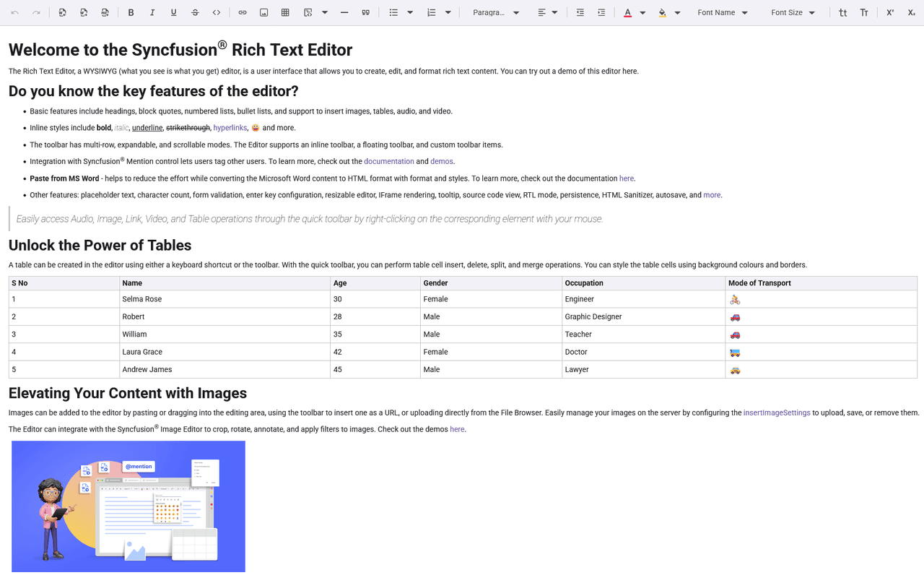The image size is (924, 583).
Task: Open the 'documentation' link for Mention control
Action: pos(389,161)
